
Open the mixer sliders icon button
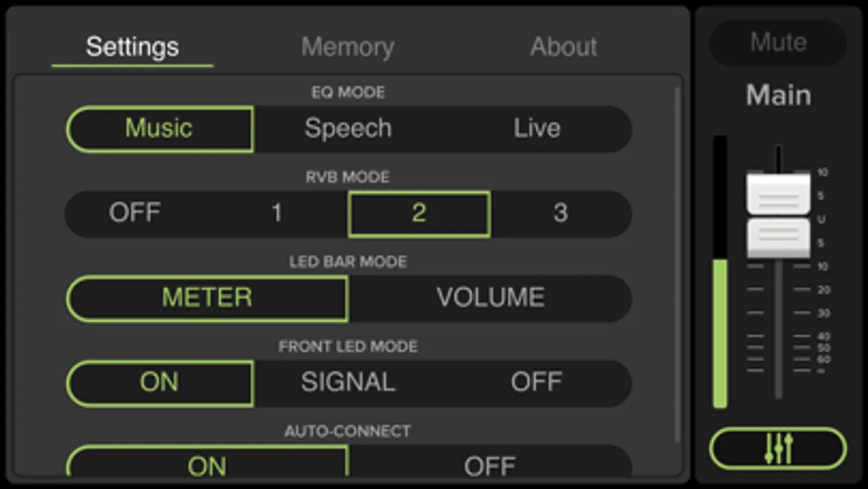click(x=777, y=448)
